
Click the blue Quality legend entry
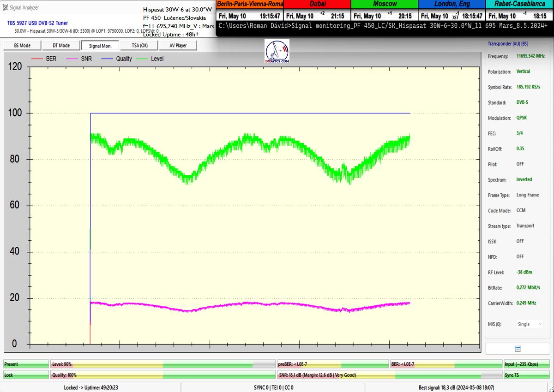[117, 59]
